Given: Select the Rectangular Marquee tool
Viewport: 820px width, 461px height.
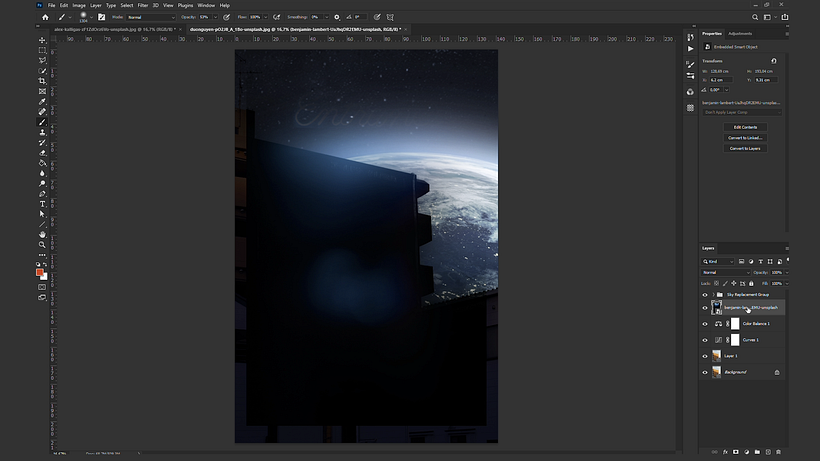Looking at the screenshot, I should click(x=42, y=50).
